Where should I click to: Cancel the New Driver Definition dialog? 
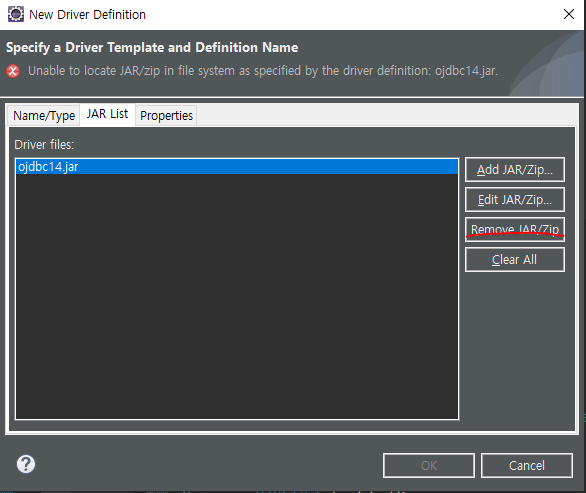527,465
